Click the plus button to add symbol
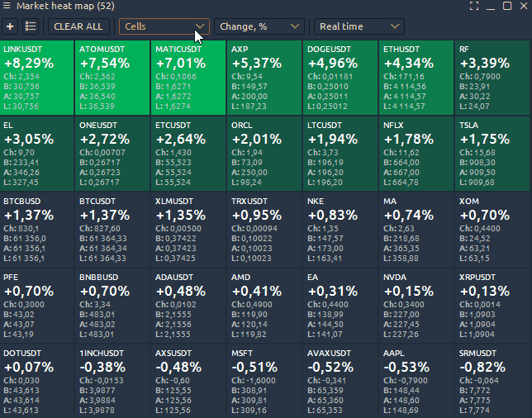This screenshot has width=532, height=418. [10, 26]
